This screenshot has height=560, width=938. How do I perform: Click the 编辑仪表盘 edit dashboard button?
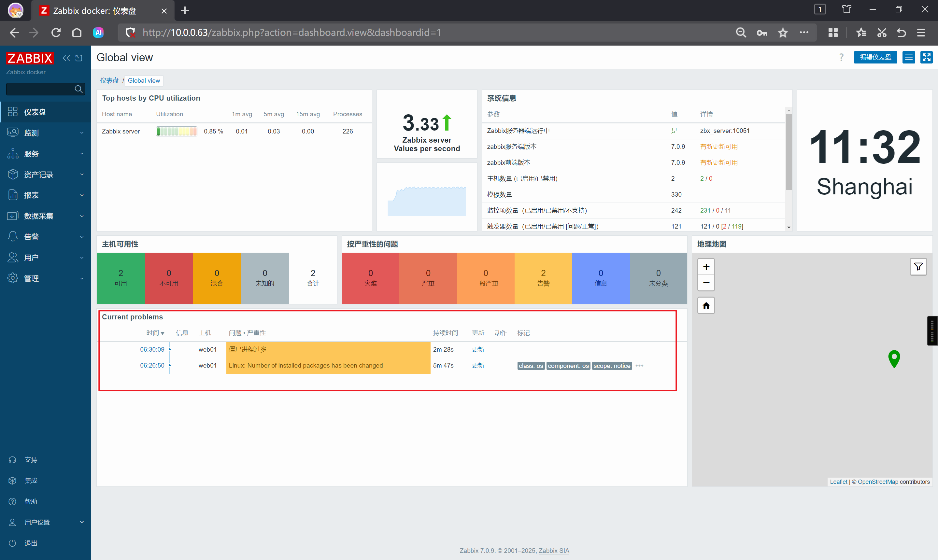pyautogui.click(x=875, y=57)
